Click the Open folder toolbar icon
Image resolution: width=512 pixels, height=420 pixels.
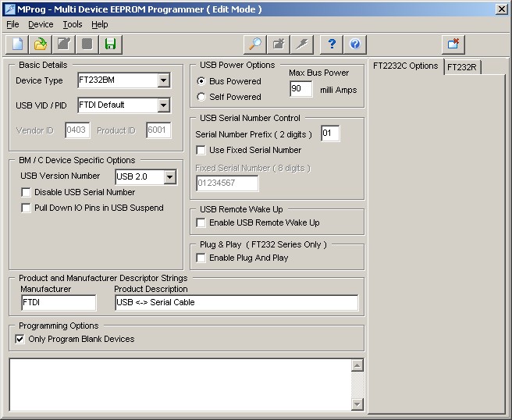(x=41, y=44)
